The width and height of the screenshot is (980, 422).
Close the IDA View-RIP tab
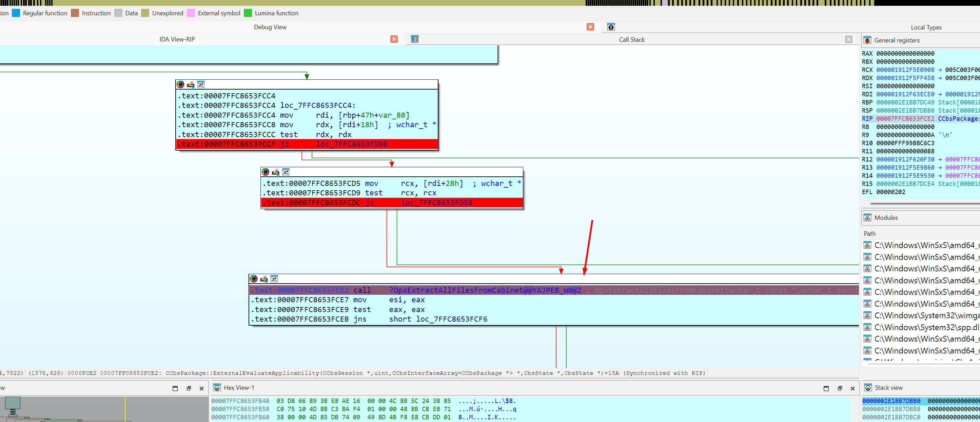click(x=394, y=39)
